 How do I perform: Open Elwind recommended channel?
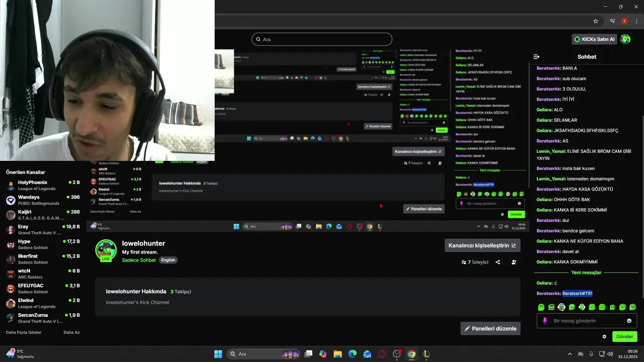[x=43, y=303]
